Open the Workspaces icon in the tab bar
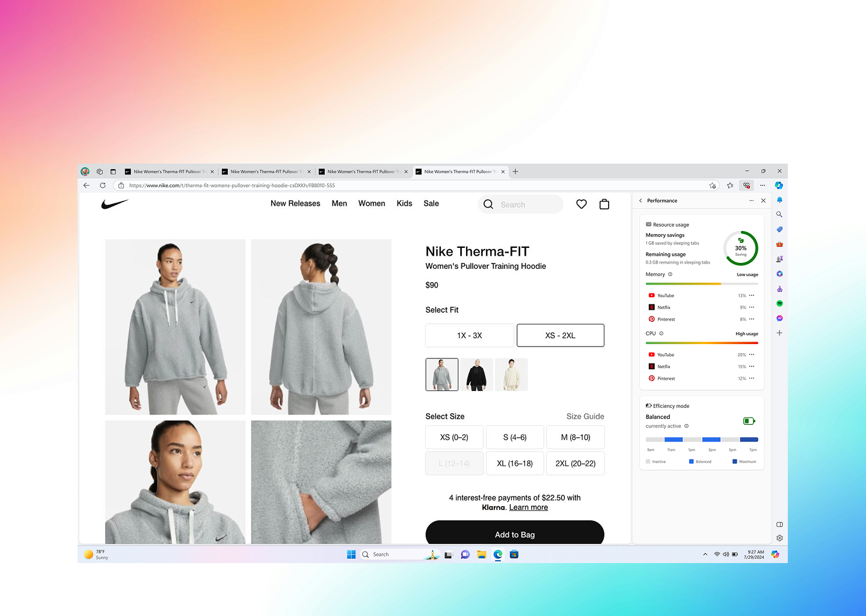Image resolution: width=866 pixels, height=616 pixels. [x=100, y=171]
